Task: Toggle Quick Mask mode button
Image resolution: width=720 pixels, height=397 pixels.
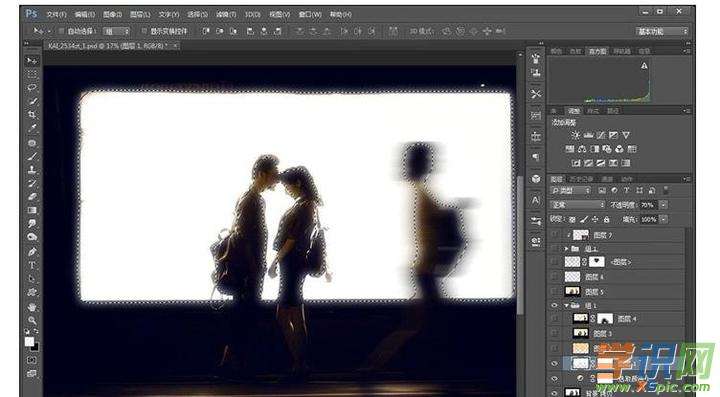Action: tap(32, 360)
